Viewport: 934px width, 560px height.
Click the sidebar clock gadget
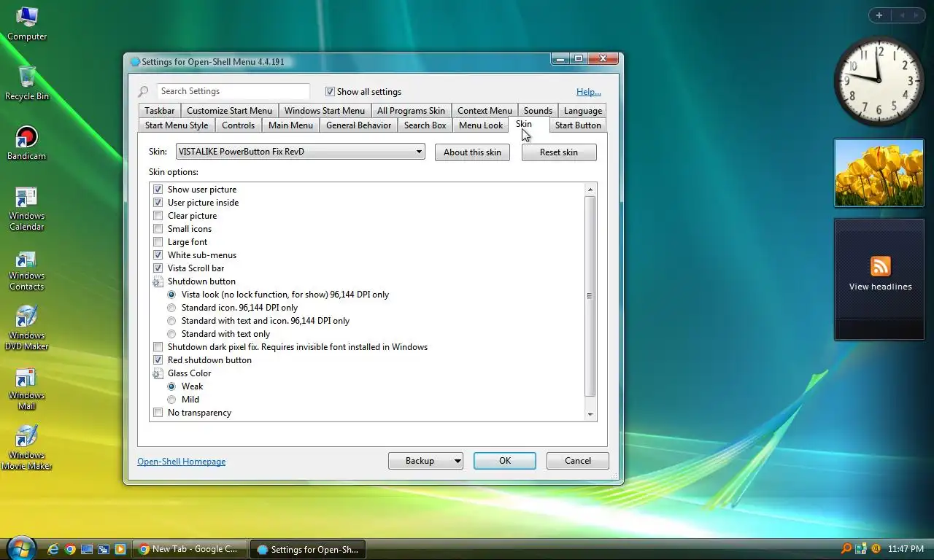(x=879, y=80)
